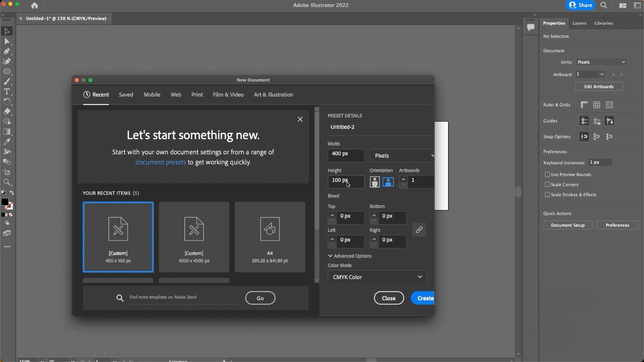Open the Pixels units dropdown in dialog
This screenshot has height=362, width=644.
tap(402, 156)
